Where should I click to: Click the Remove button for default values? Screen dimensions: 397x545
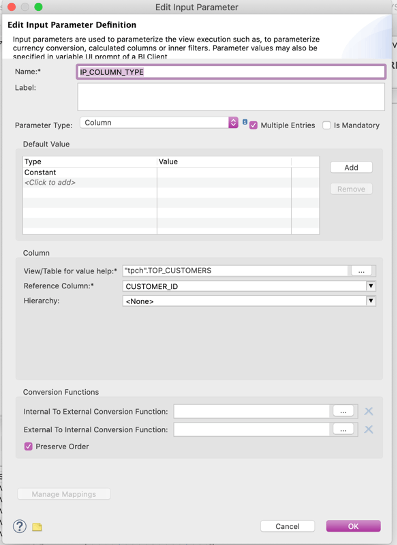[351, 189]
